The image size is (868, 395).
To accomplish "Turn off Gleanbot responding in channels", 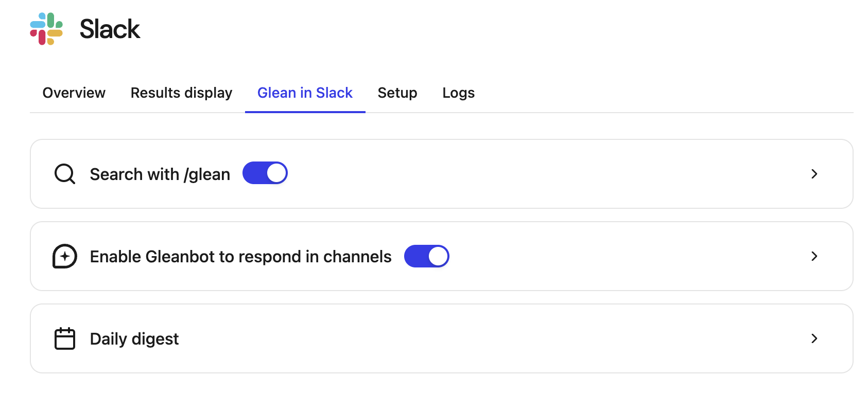I will 426,256.
